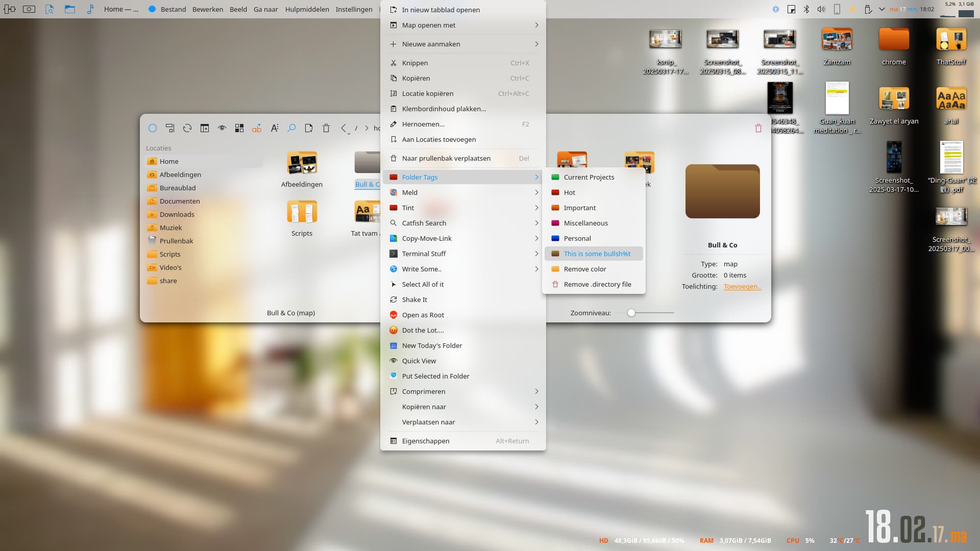The image size is (980, 551).
Task: Click the music note icon in top panel
Action: click(x=90, y=9)
